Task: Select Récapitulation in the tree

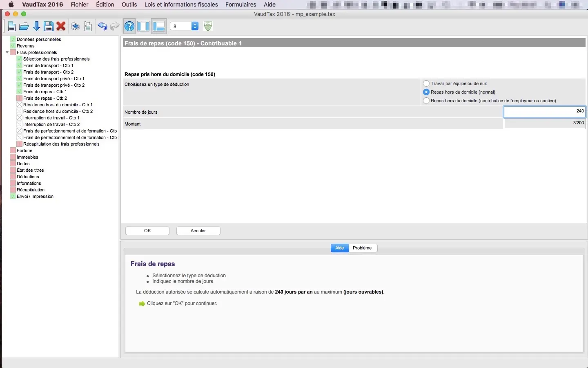Action: pyautogui.click(x=31, y=190)
